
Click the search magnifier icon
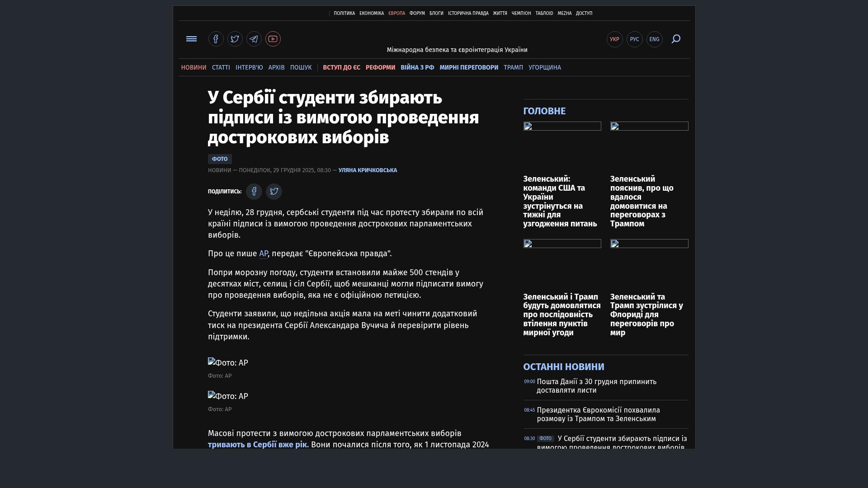pos(676,39)
